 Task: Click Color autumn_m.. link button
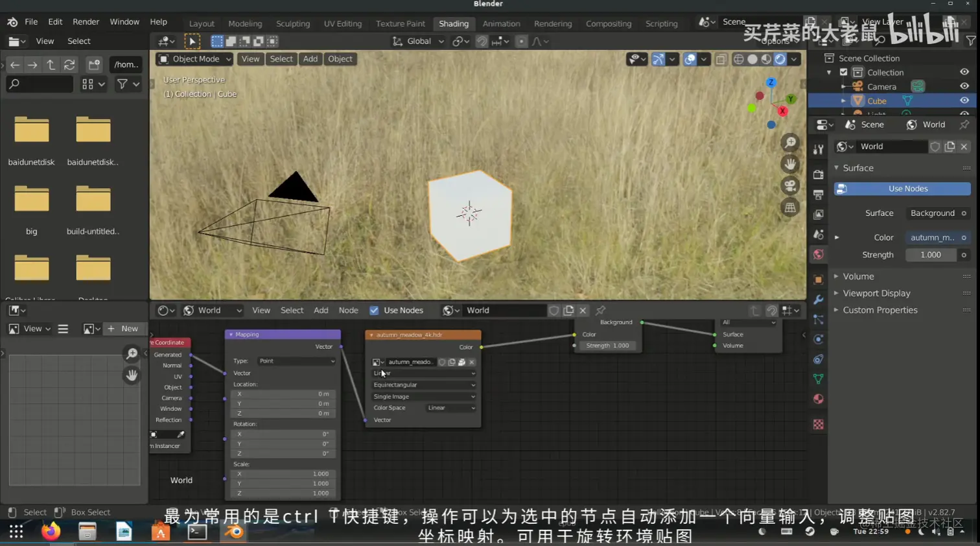tap(932, 237)
